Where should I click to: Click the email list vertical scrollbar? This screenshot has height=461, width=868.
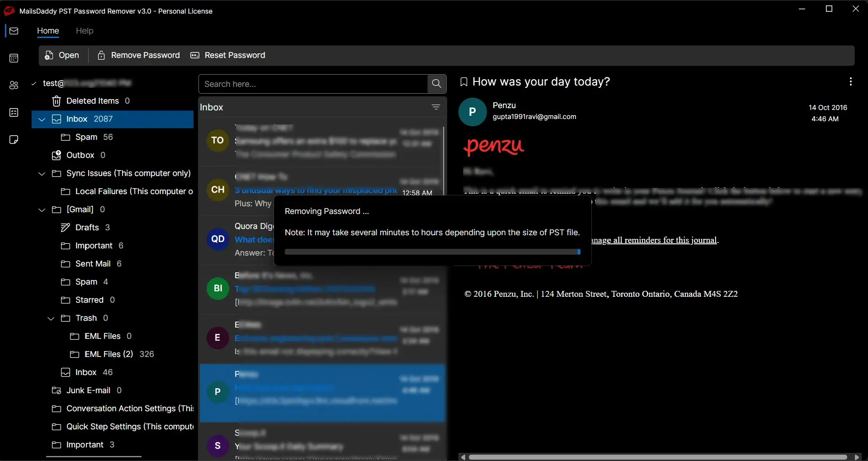click(x=443, y=161)
